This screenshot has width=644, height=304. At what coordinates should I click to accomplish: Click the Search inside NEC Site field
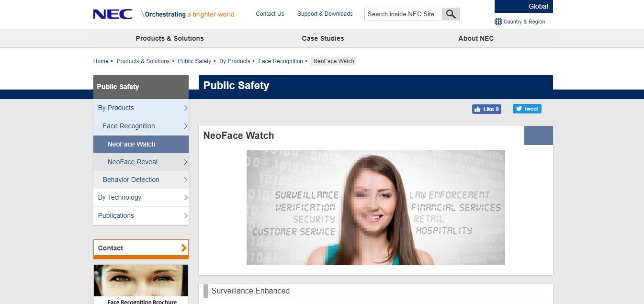pyautogui.click(x=403, y=14)
